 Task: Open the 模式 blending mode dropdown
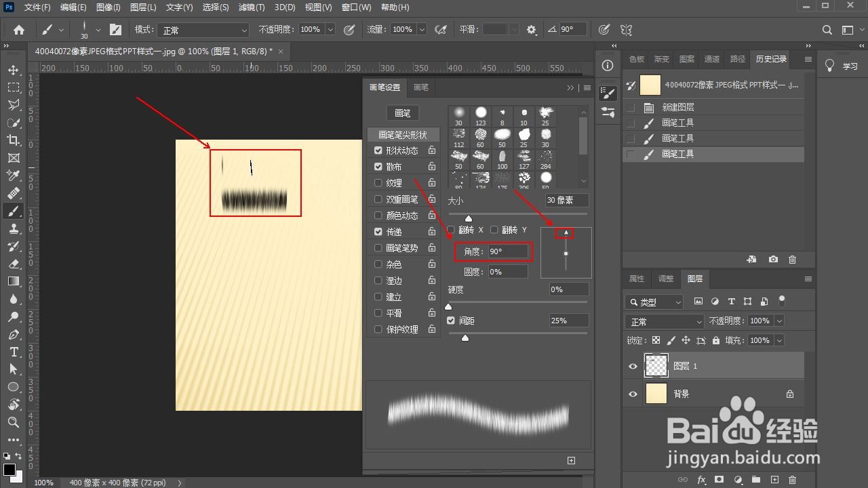tap(203, 30)
